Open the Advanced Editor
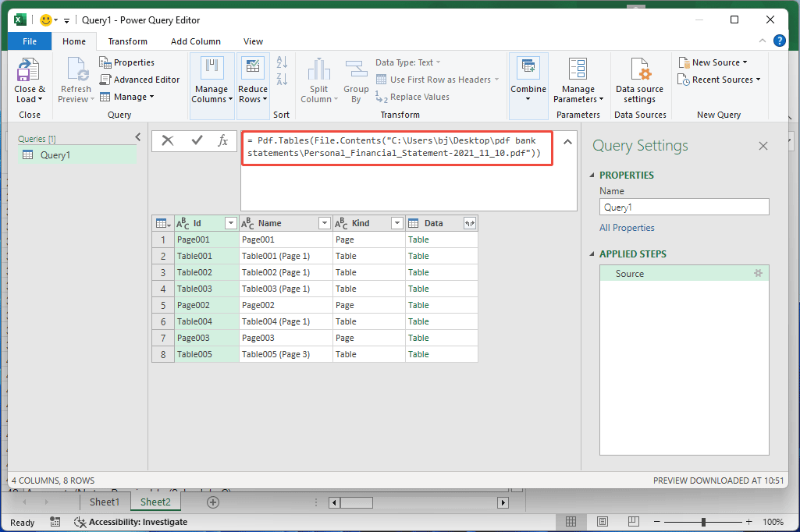800x532 pixels. (140, 79)
